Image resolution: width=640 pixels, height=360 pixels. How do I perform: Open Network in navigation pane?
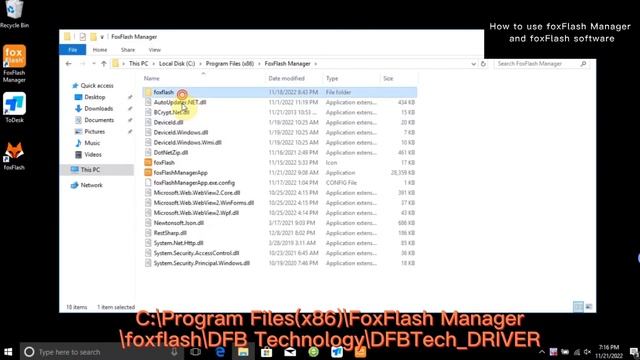pyautogui.click(x=91, y=185)
